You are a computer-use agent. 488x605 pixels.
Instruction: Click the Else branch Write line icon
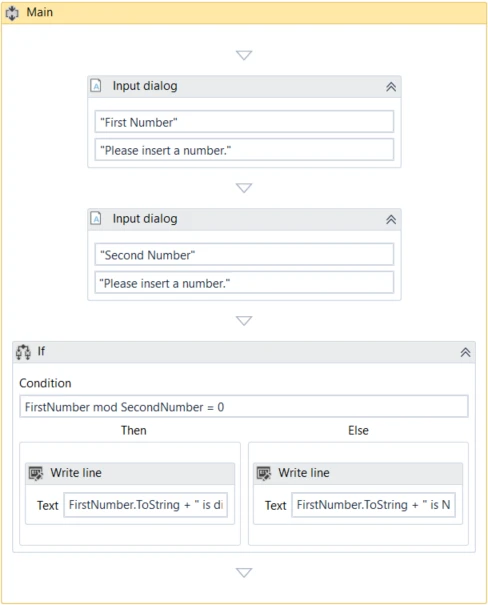(264, 473)
